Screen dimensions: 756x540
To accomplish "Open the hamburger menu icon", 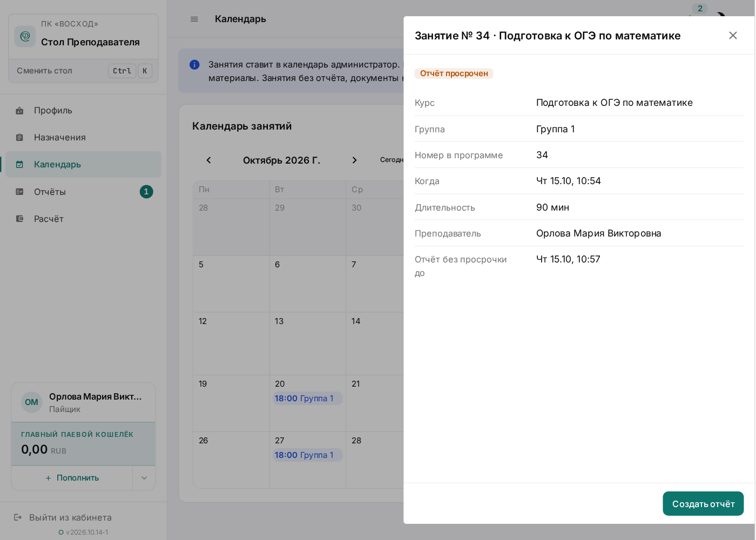I will pos(194,19).
